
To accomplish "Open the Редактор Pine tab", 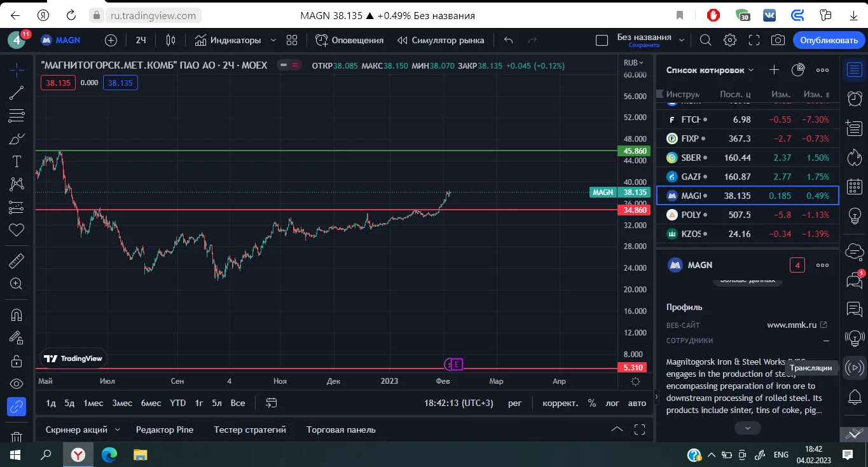I will [165, 430].
